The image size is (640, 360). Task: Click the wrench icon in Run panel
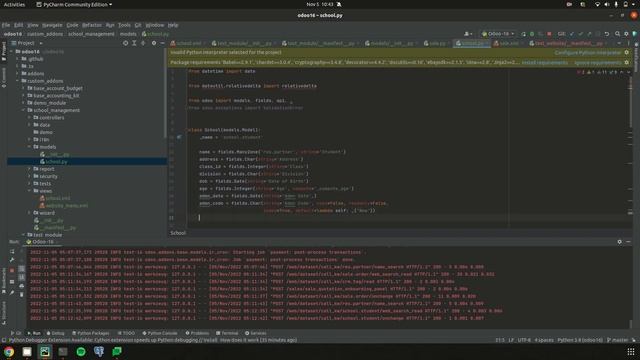(12, 260)
